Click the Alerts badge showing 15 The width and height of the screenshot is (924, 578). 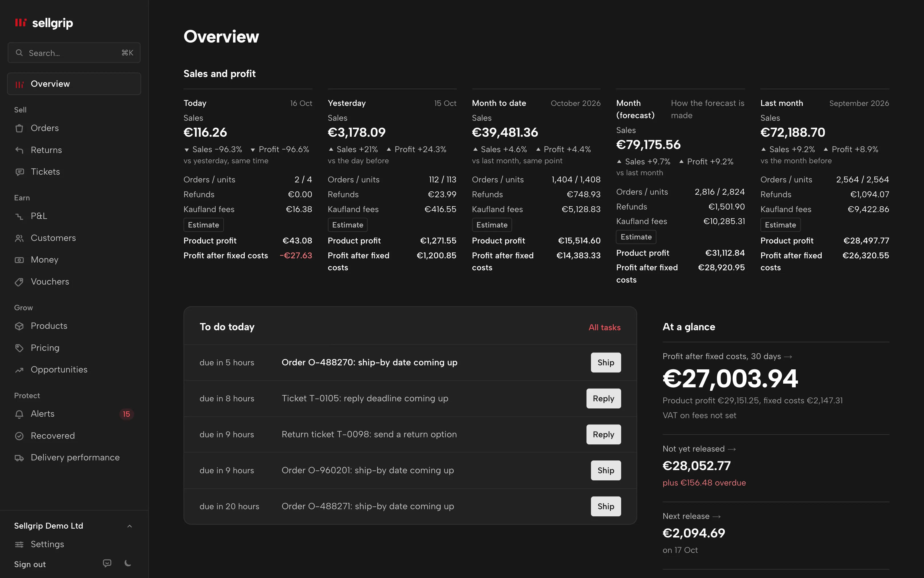point(126,414)
